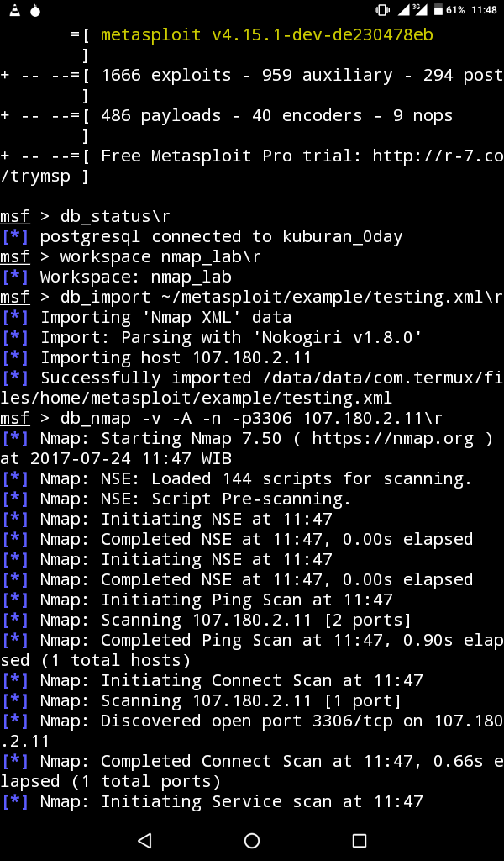Tap the Free Metasploit Pro trial URL line
This screenshot has height=861, width=504.
pyautogui.click(x=252, y=156)
